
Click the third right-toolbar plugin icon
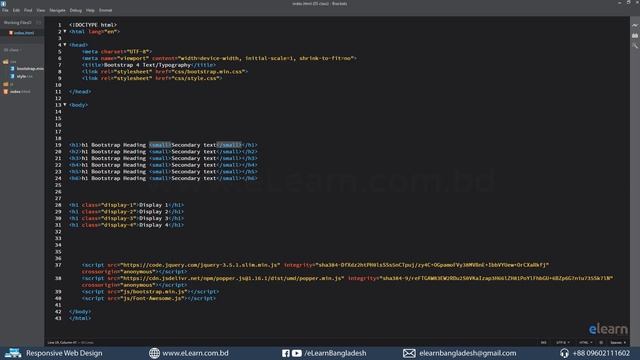point(635,46)
